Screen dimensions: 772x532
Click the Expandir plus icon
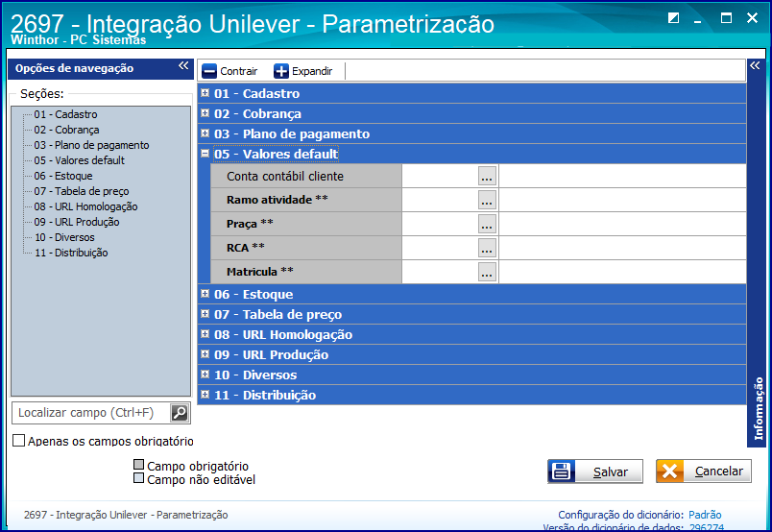pyautogui.click(x=281, y=71)
